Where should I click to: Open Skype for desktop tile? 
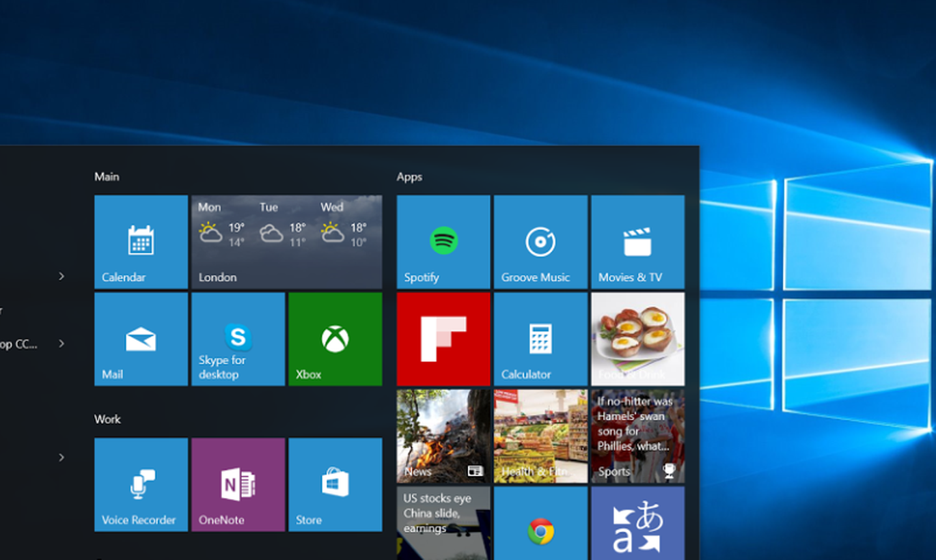coord(238,339)
